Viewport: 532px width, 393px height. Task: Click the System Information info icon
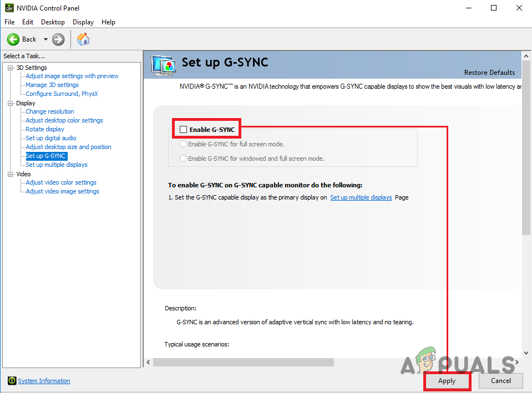click(12, 381)
